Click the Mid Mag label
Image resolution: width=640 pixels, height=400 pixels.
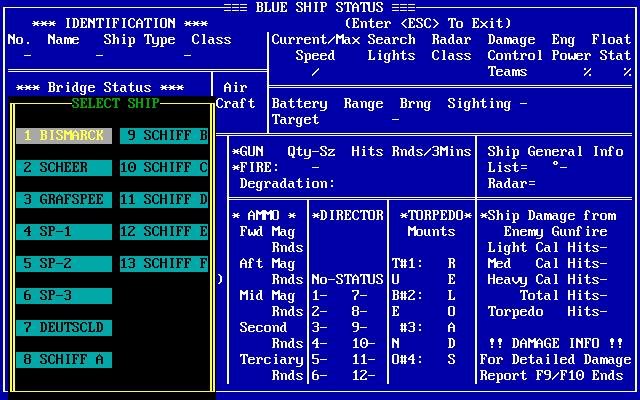point(267,296)
